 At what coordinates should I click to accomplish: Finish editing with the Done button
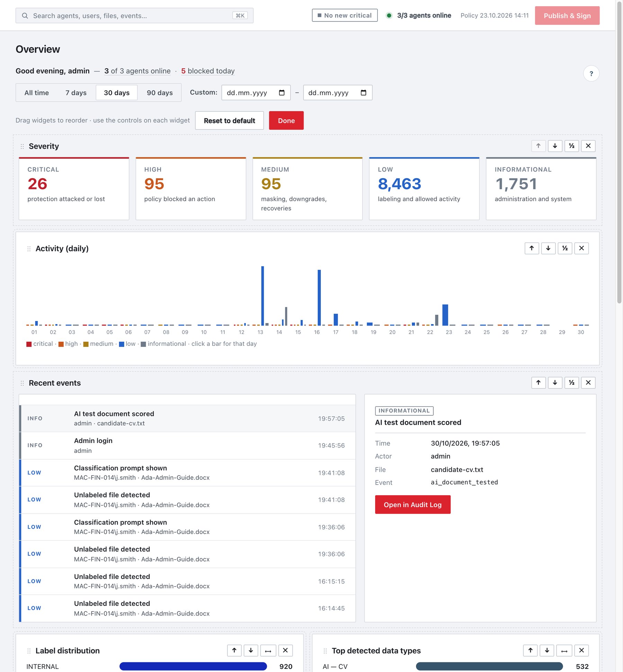tap(286, 121)
